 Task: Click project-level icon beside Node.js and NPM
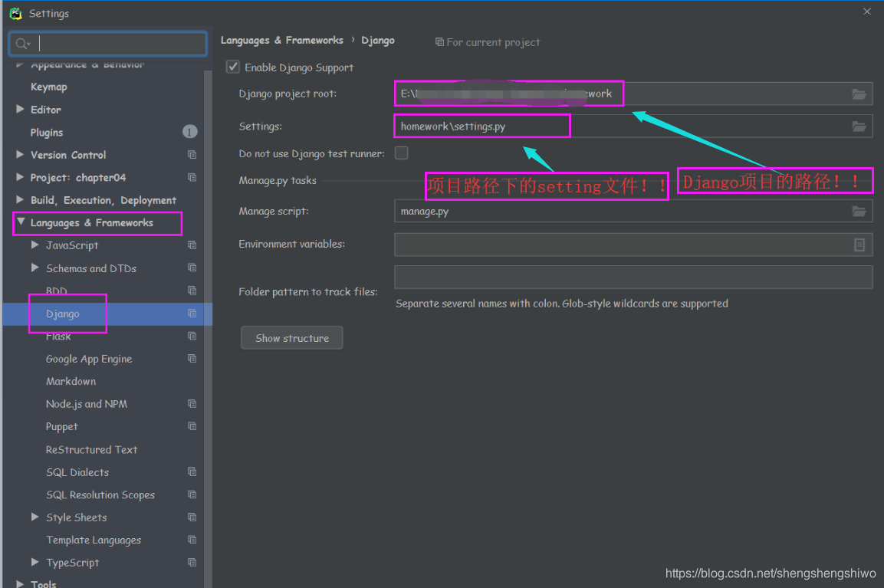[x=192, y=404]
